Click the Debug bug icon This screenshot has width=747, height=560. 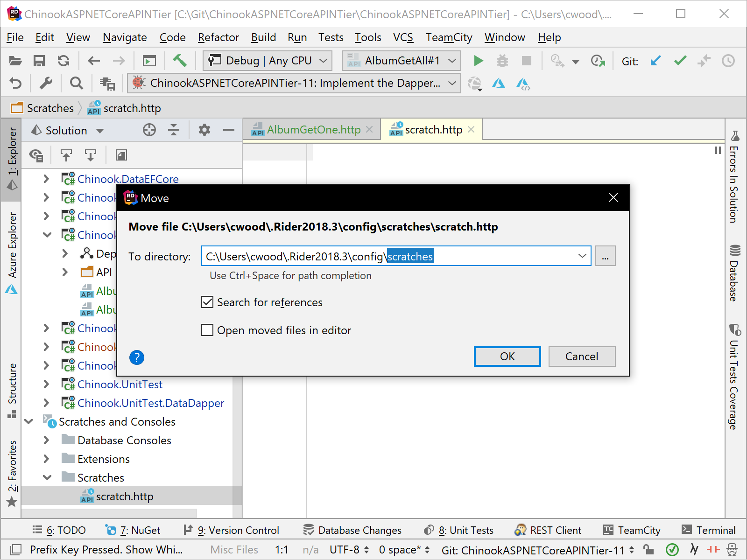pyautogui.click(x=502, y=61)
